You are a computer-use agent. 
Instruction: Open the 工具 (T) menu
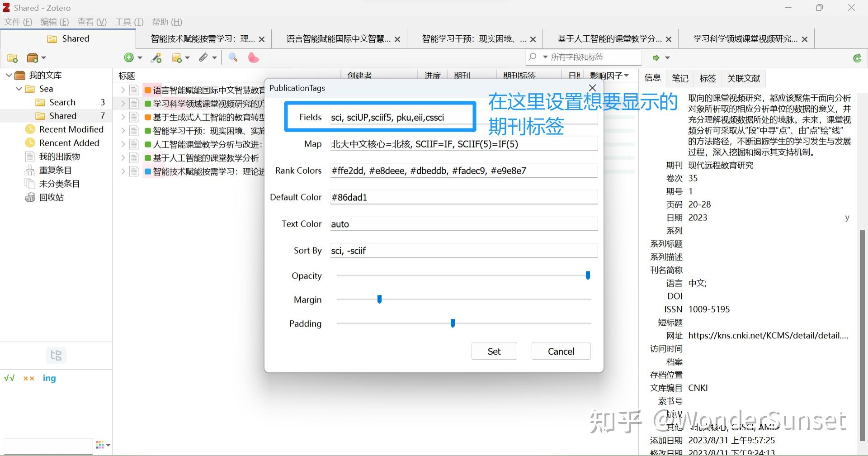(129, 22)
